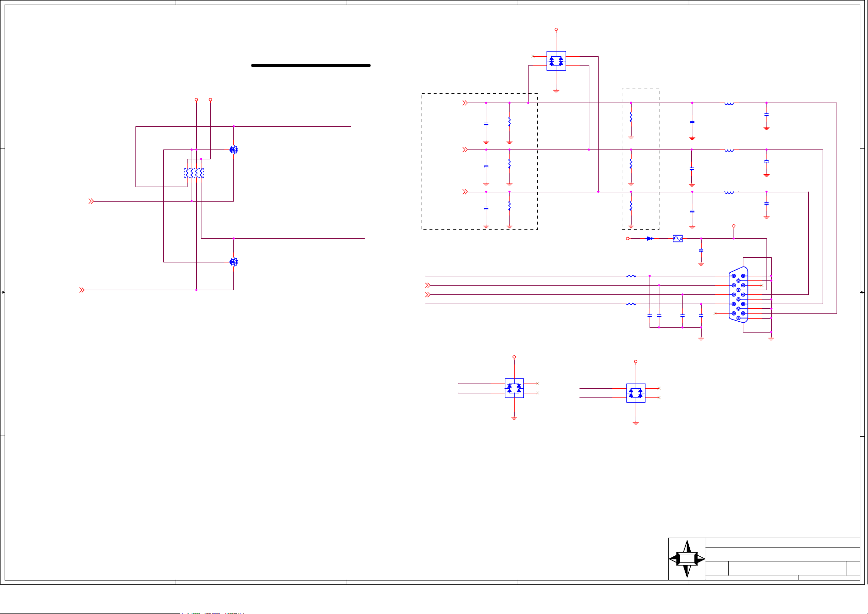Select the inductor on the middle signal line
This screenshot has height=614, width=868.
(729, 150)
